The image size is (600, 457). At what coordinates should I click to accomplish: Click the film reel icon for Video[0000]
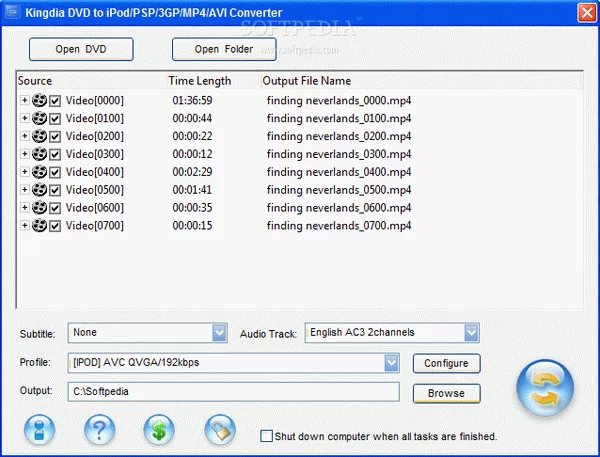click(39, 100)
